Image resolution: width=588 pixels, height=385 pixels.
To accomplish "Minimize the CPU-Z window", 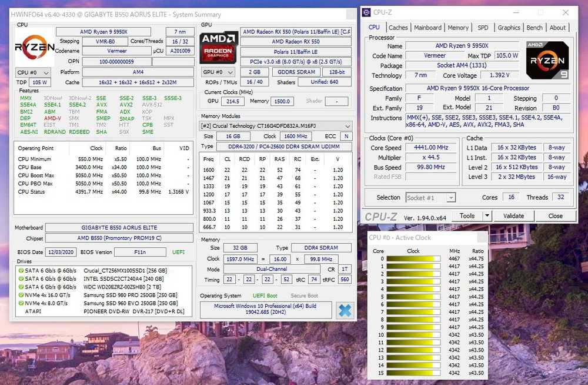I will [x=516, y=12].
